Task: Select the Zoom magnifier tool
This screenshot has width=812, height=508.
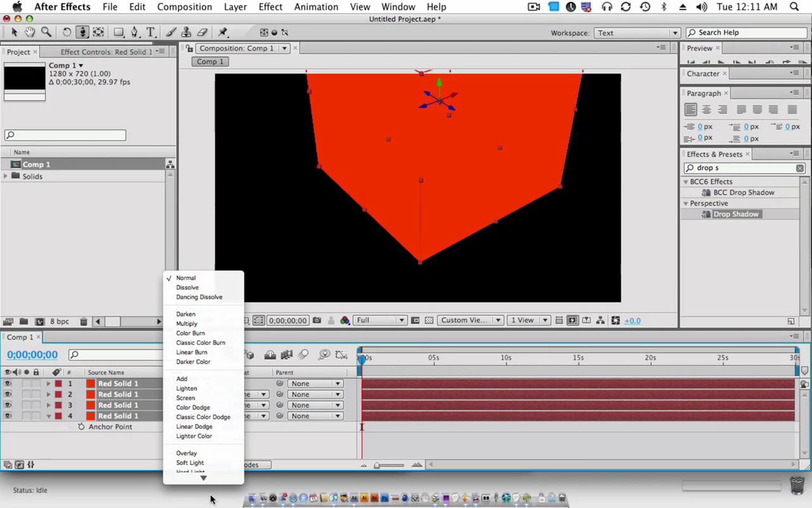Action: [46, 33]
